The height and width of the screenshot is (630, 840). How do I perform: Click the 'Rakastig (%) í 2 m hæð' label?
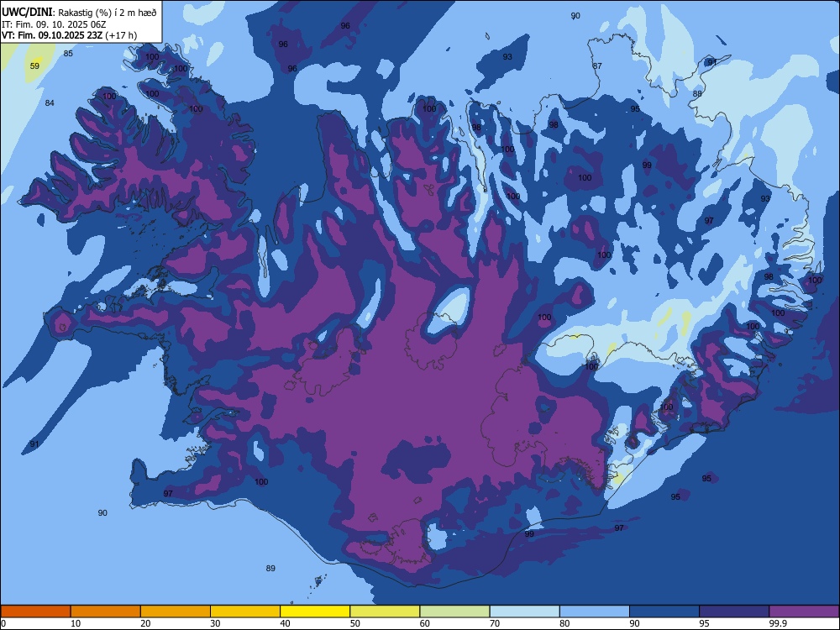(x=108, y=13)
